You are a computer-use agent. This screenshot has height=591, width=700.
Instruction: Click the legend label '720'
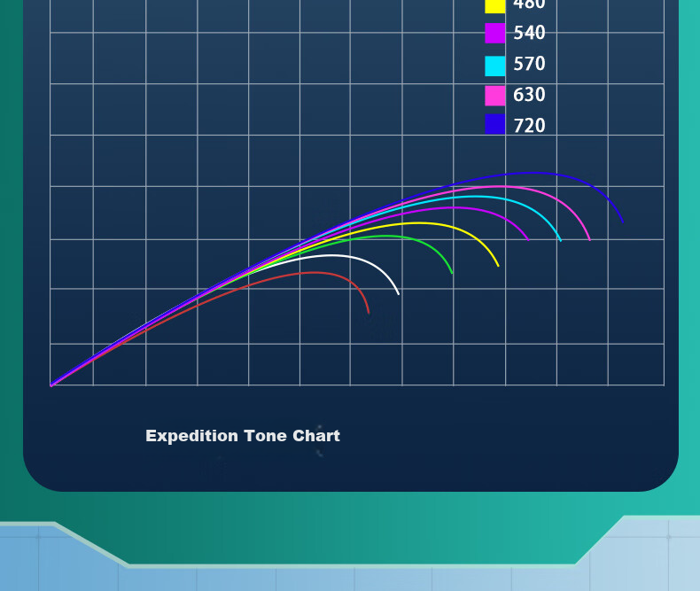(530, 126)
